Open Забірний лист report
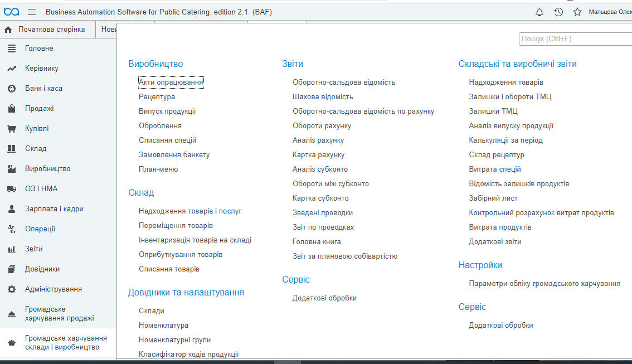This screenshot has height=364, width=632. pos(493,198)
